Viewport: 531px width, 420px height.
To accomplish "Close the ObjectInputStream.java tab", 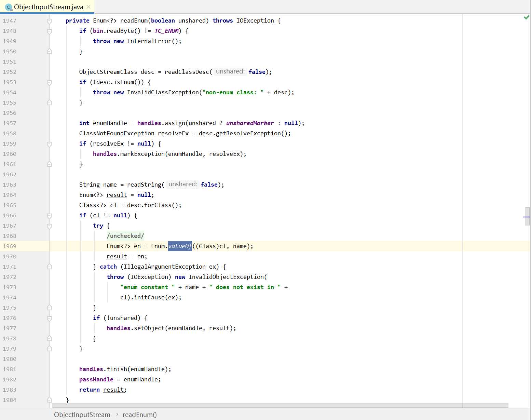I will click(88, 7).
